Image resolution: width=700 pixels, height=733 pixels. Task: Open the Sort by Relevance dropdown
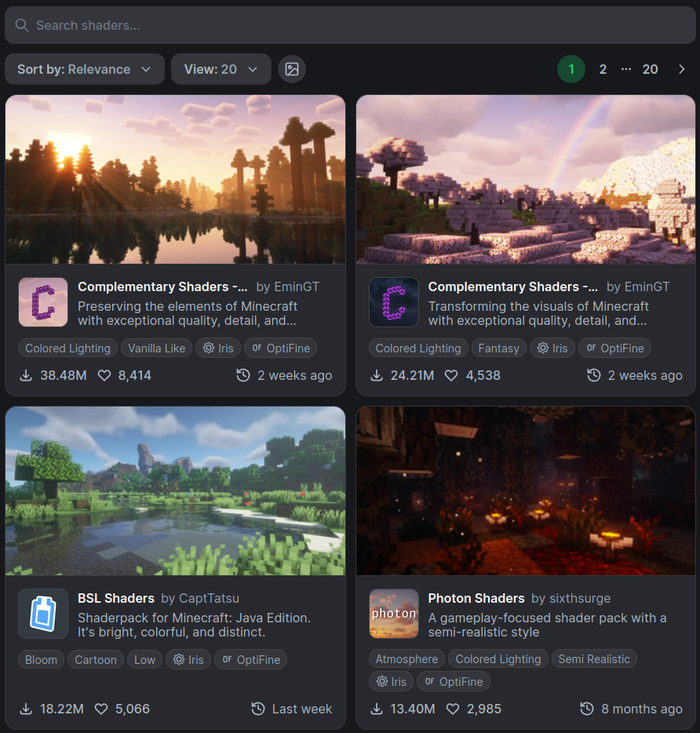click(84, 69)
